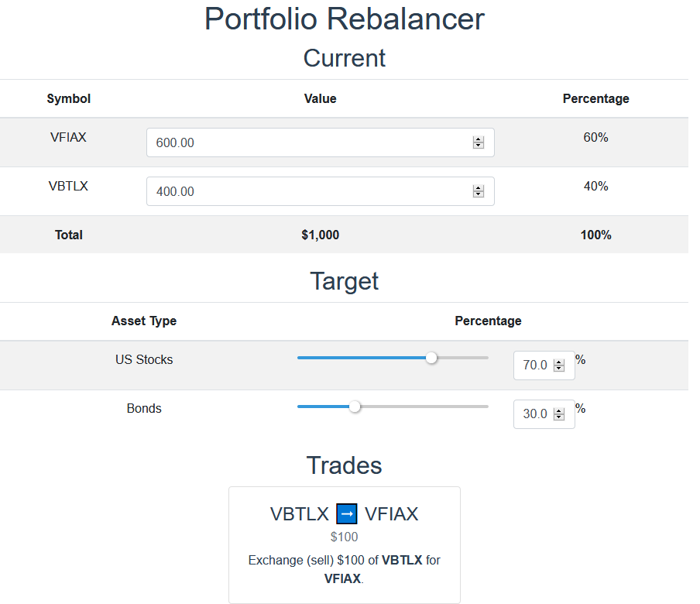
Task: Click the VBTLX 400.00 value field
Action: click(x=320, y=191)
